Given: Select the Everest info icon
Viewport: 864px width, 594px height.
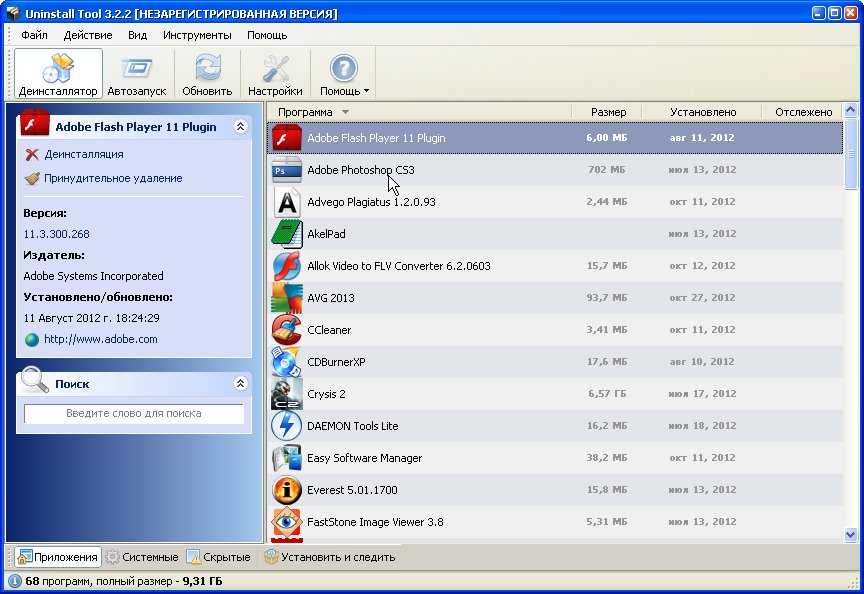Looking at the screenshot, I should [287, 489].
